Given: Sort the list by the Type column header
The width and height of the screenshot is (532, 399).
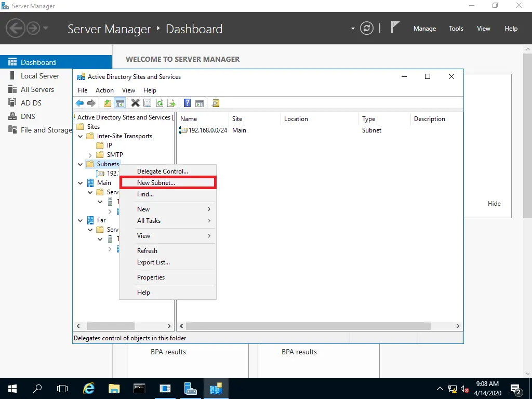Looking at the screenshot, I should pos(384,119).
